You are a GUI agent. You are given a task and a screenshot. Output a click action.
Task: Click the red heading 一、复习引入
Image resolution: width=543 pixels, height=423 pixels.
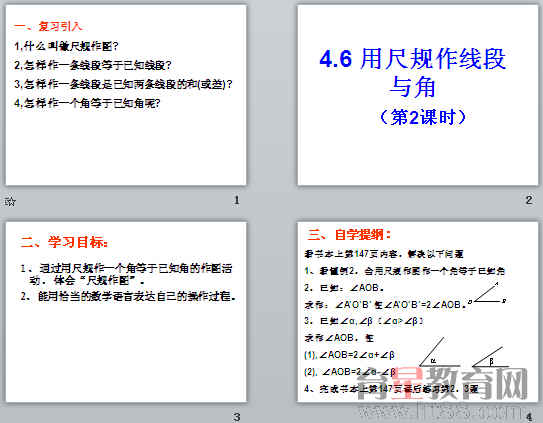[48, 26]
